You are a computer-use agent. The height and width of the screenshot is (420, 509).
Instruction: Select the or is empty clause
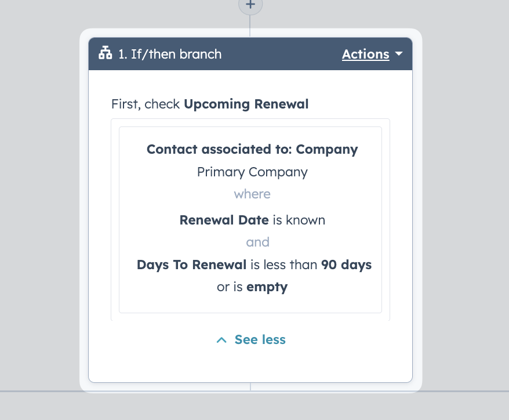(252, 287)
